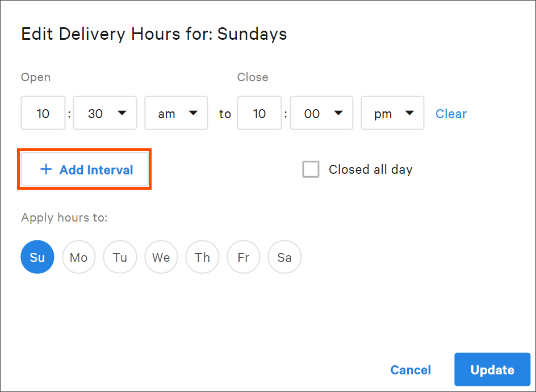Click the plus icon on Add Interval
The image size is (536, 392).
(x=46, y=169)
